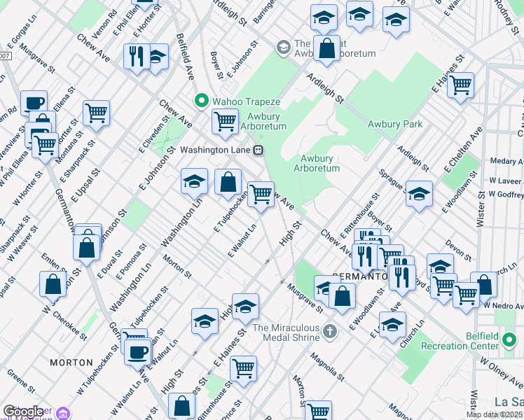This screenshot has width=524, height=420.
Task: Click the Wahoo Trapeze label
Action: (x=247, y=101)
